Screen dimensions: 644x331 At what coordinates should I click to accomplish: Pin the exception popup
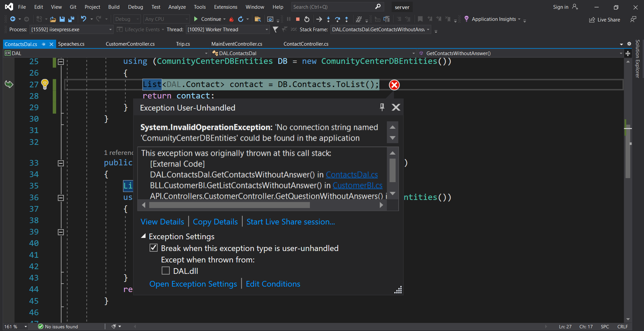tap(382, 107)
